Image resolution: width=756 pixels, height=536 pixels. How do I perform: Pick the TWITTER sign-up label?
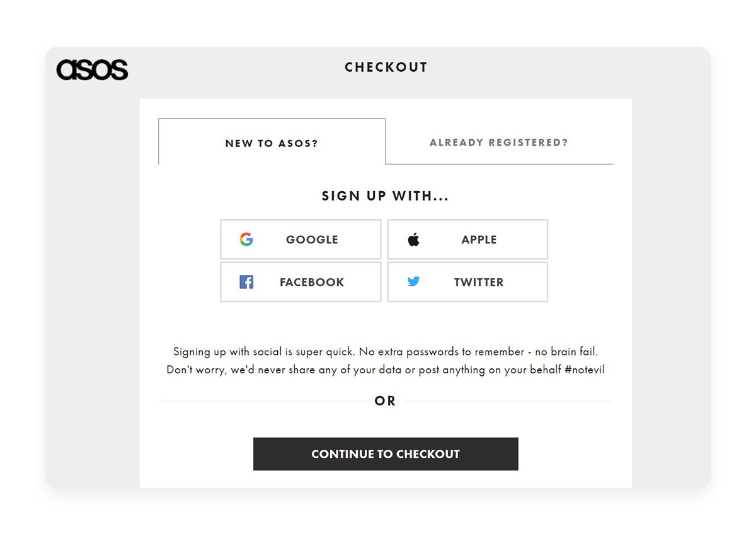tap(479, 283)
